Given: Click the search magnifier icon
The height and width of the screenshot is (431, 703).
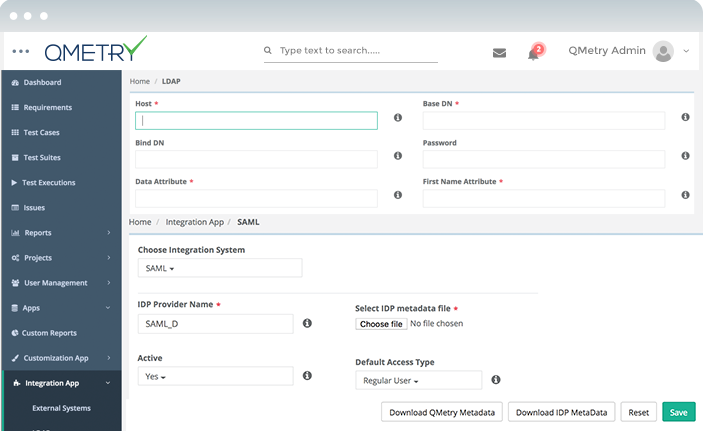Looking at the screenshot, I should coord(268,50).
